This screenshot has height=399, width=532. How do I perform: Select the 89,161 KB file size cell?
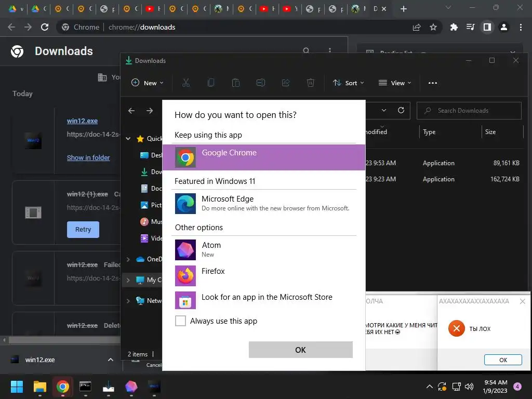[506, 163]
